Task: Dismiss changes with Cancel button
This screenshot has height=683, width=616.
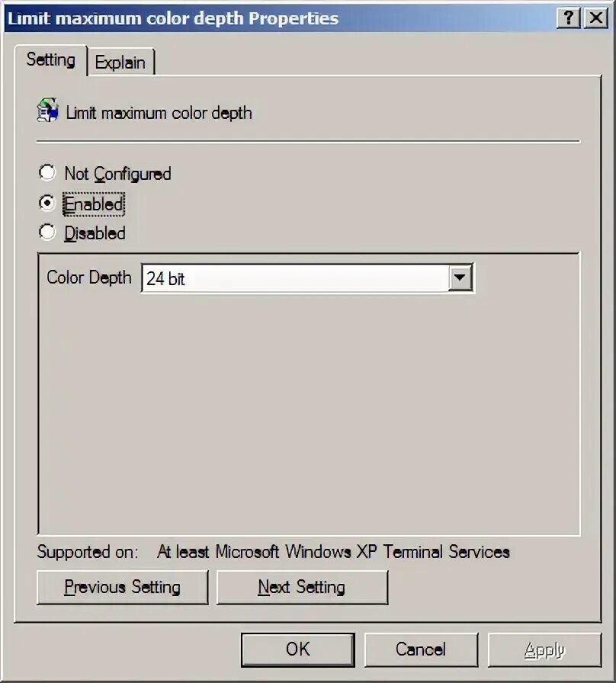Action: click(x=421, y=649)
